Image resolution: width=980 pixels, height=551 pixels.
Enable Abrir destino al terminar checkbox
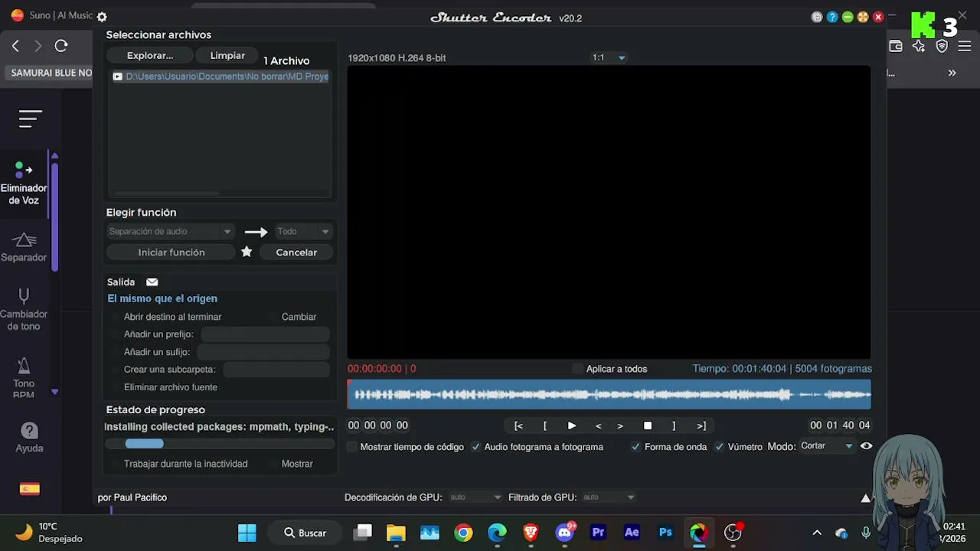[x=115, y=317]
